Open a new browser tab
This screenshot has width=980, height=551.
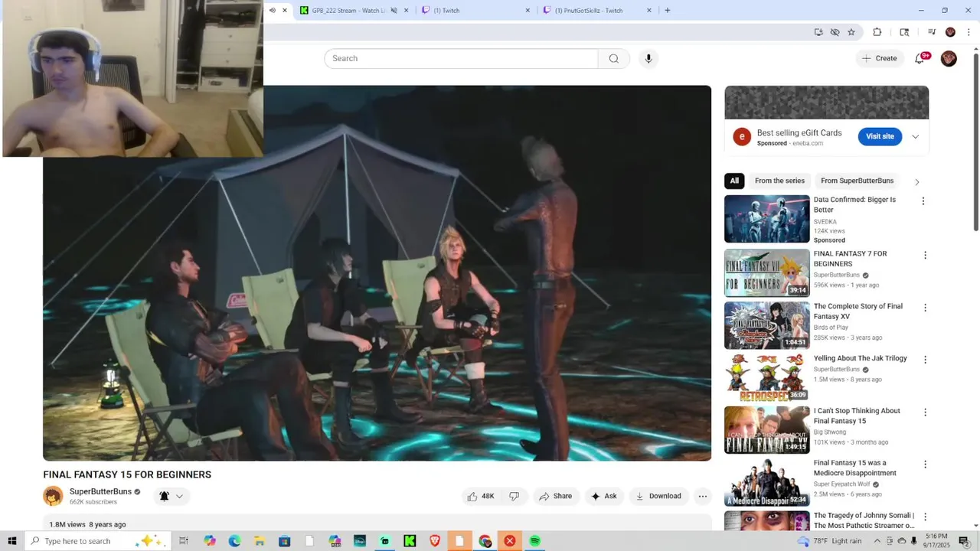pos(668,10)
